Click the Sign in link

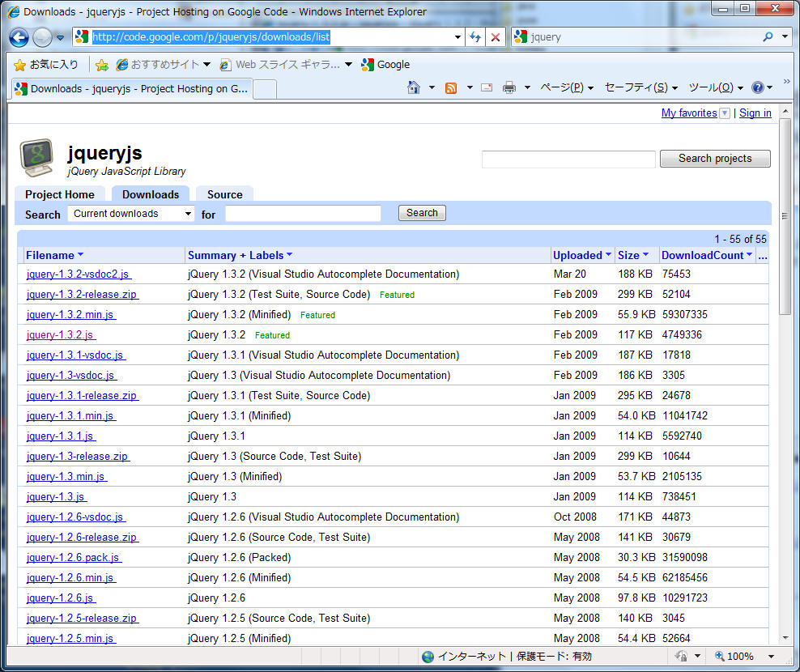coord(755,113)
